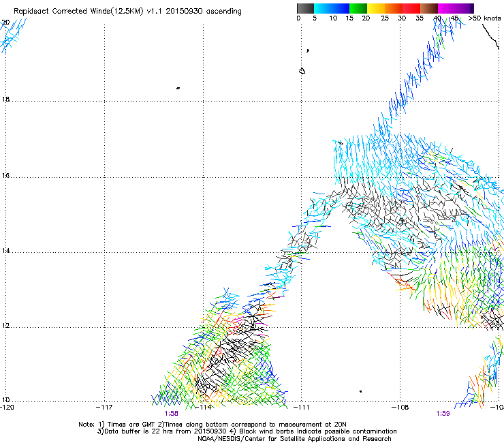The image size is (504, 443).
Task: Click the Rapidscat Corrected Winds title text
Action: click(x=127, y=12)
